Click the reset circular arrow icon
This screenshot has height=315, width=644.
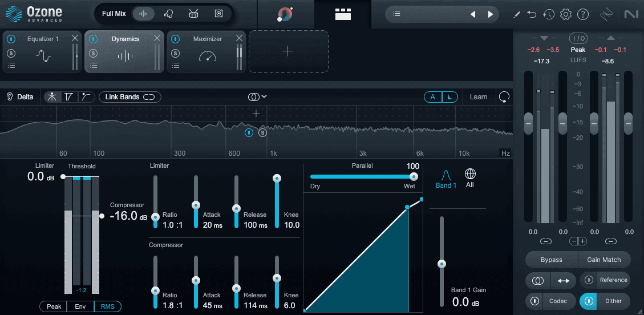(x=504, y=97)
